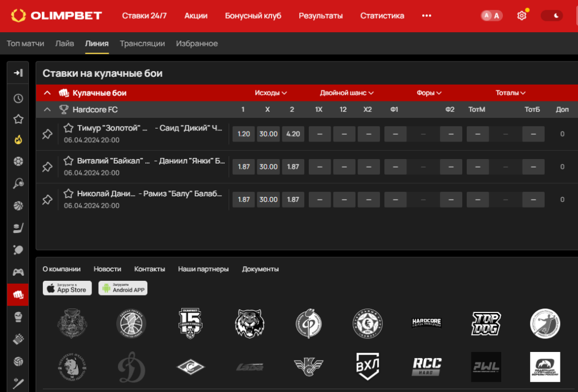The width and height of the screenshot is (578, 392).
Task: Click the Spartak diamond partner logo
Action: (x=191, y=367)
